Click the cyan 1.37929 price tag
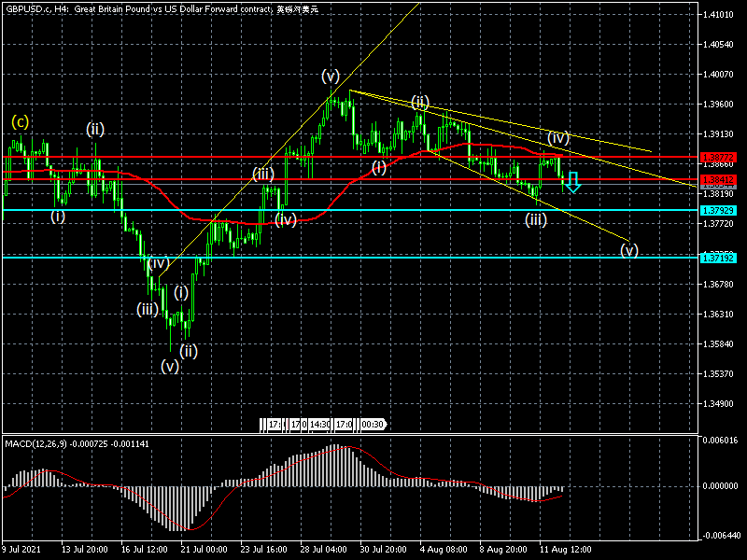This screenshot has width=747, height=560. pos(720,210)
